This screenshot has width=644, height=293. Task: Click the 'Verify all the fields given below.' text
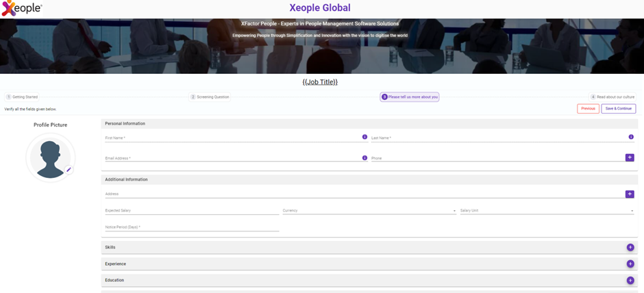pyautogui.click(x=30, y=109)
